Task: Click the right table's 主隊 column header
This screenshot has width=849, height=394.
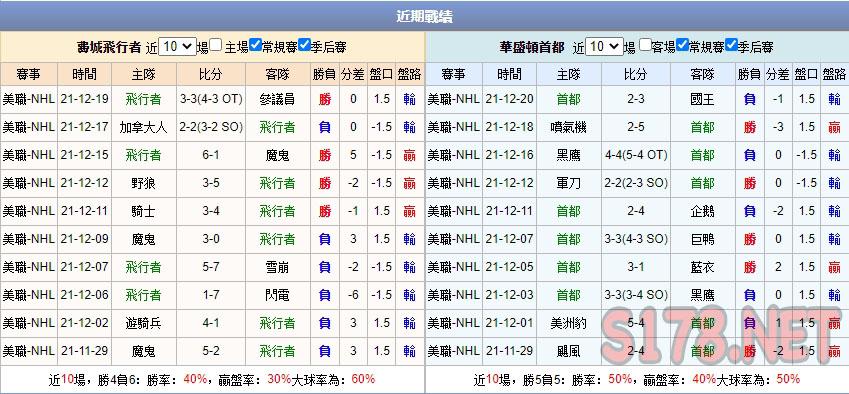Action: click(569, 74)
